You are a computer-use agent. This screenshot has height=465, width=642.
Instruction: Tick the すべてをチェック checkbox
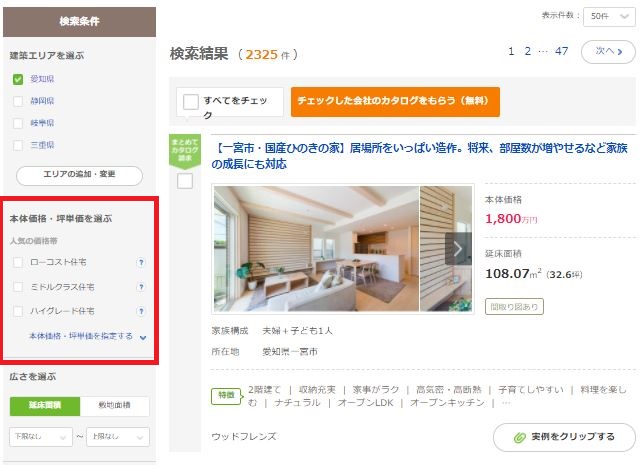(x=190, y=102)
